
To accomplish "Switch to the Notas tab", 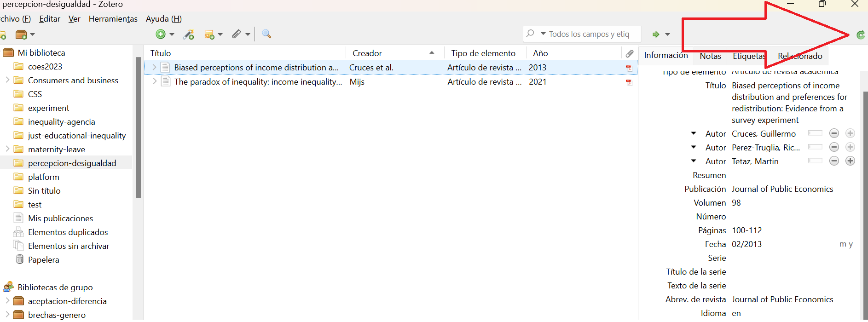I will pos(710,56).
